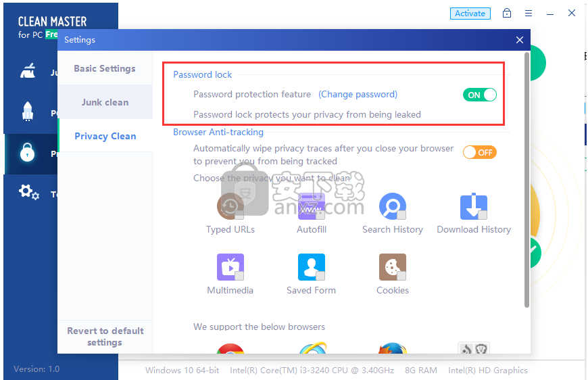This screenshot has height=380, width=588.
Task: Click the Settings dialog vertical scrollbar
Action: tap(526, 180)
